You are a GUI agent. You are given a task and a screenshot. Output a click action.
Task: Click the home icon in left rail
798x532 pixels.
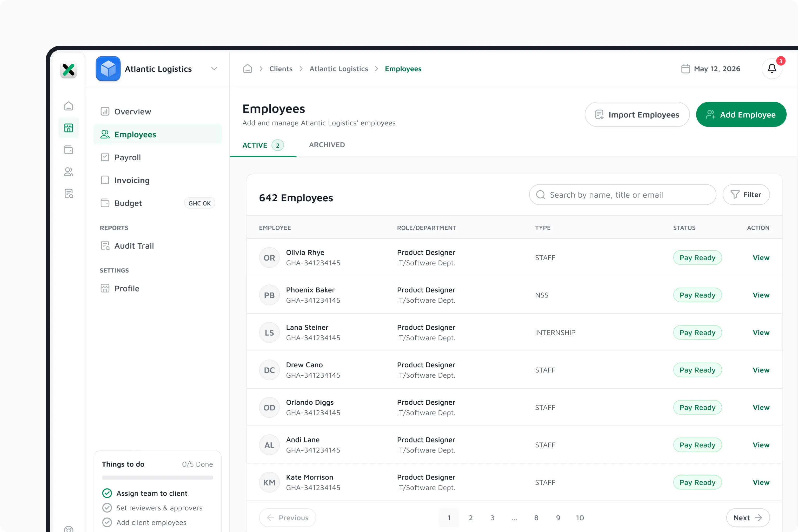pyautogui.click(x=69, y=106)
